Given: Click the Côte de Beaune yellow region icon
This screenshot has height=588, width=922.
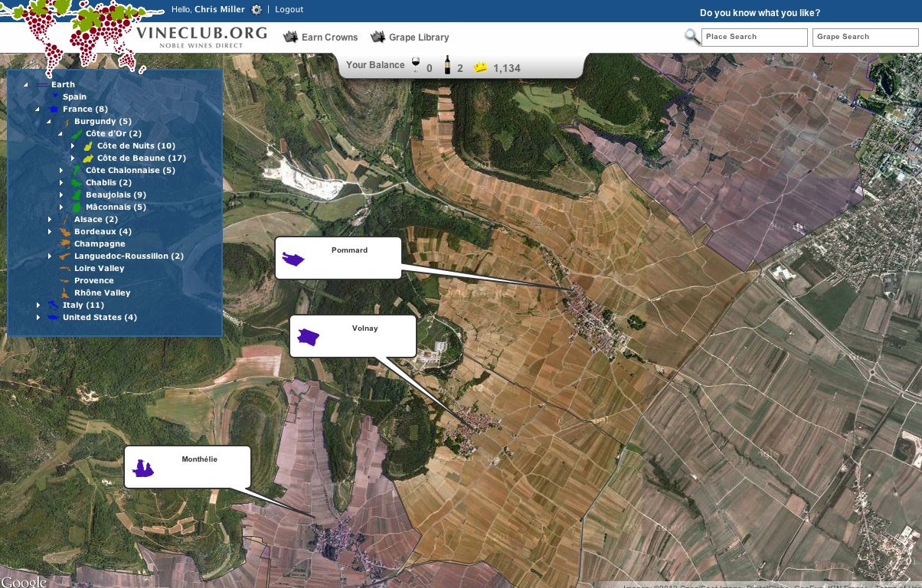Looking at the screenshot, I should pos(88,158).
